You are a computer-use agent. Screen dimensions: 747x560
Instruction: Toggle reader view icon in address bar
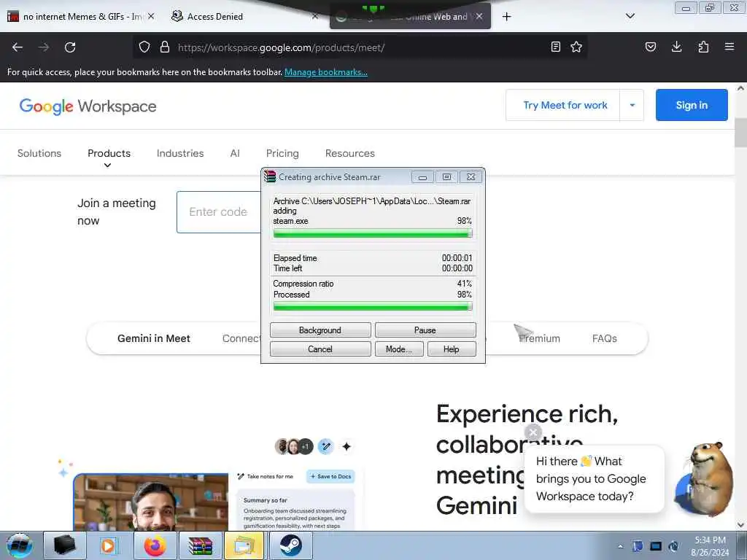tap(555, 47)
